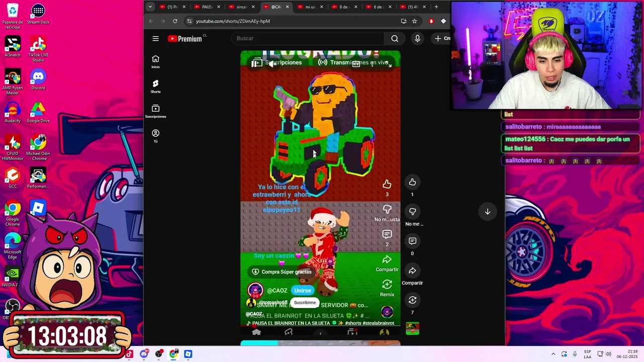Go to Inicio in YouTube sidebar
The image size is (644, 362).
[155, 62]
